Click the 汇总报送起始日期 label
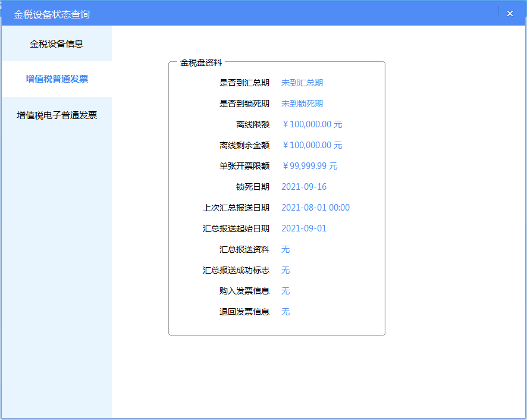This screenshot has height=420, width=527. point(236,228)
